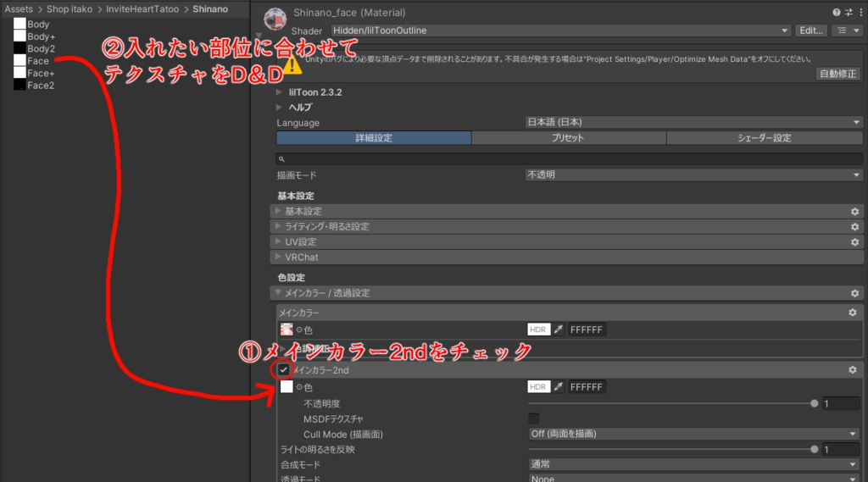
Task: Open the メインカラー2nd gear icon
Action: pos(853,369)
